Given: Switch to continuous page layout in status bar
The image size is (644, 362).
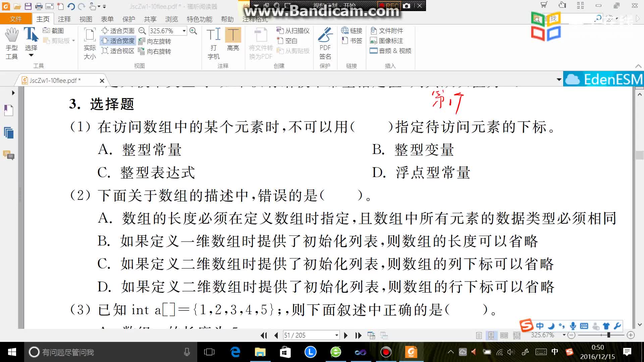Looking at the screenshot, I should point(491,335).
